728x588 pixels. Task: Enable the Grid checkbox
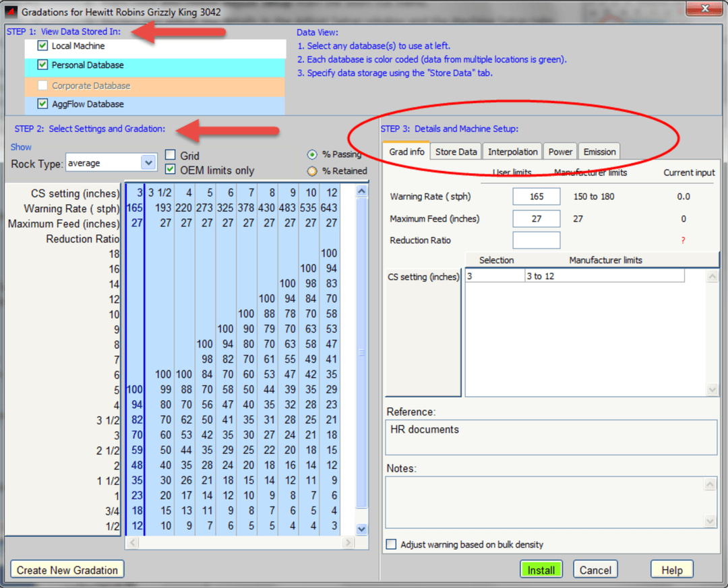(170, 156)
